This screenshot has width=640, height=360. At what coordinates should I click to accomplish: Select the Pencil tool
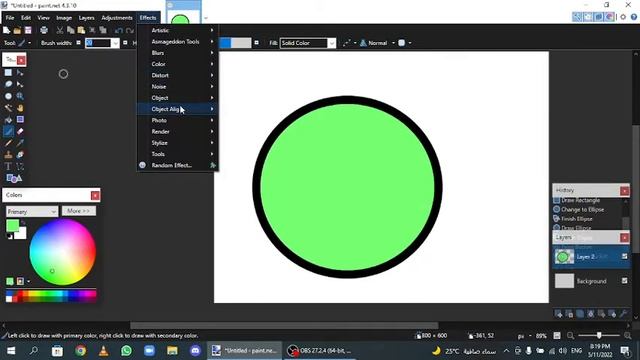(x=8, y=143)
